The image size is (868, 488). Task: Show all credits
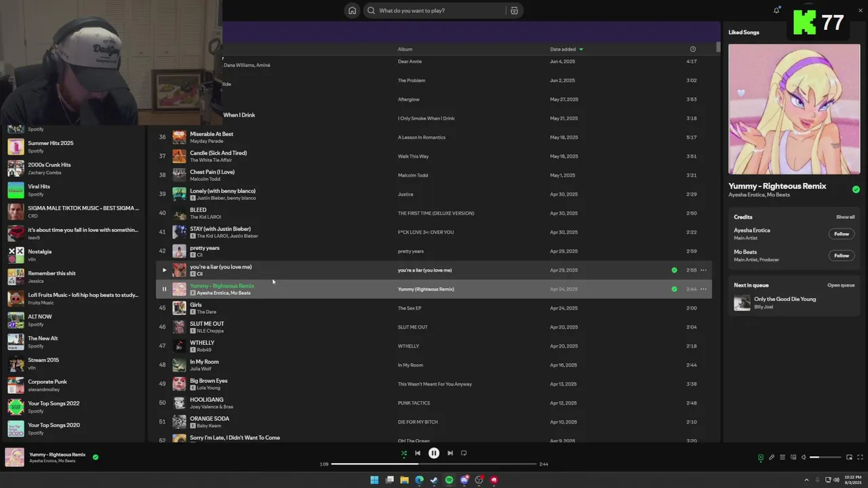845,217
